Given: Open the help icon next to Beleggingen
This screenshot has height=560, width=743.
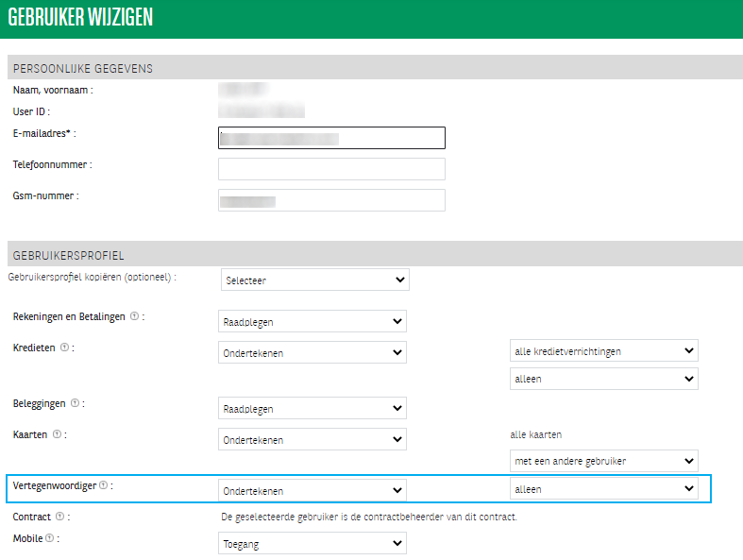Looking at the screenshot, I should pos(74,404).
